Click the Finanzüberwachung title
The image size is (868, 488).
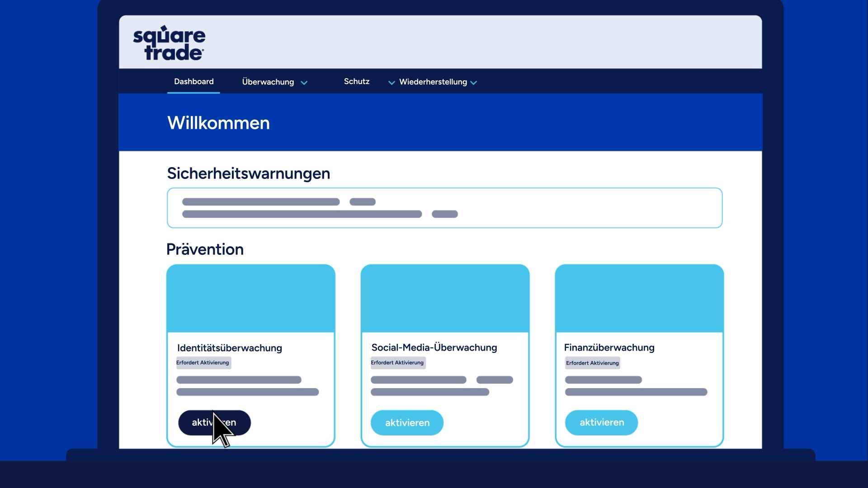pos(609,347)
